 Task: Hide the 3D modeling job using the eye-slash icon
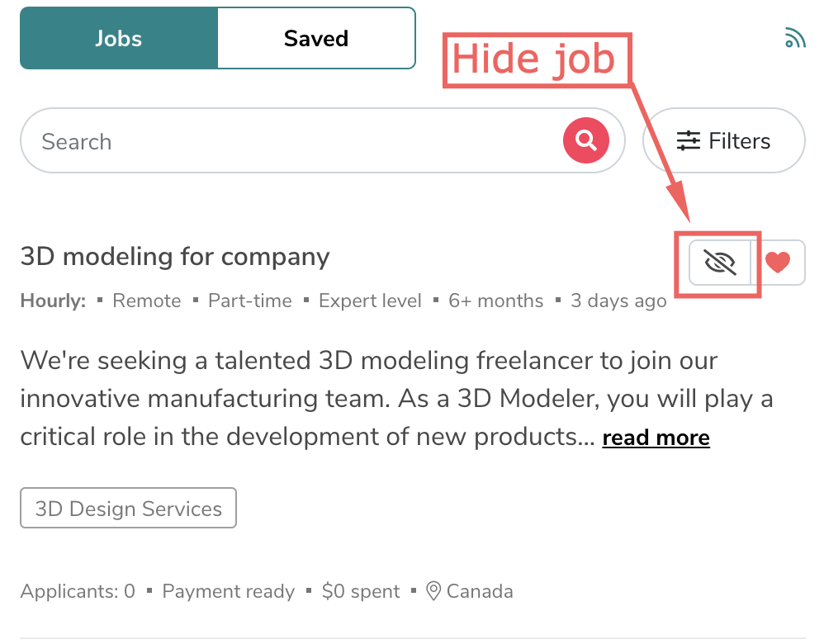click(x=717, y=262)
